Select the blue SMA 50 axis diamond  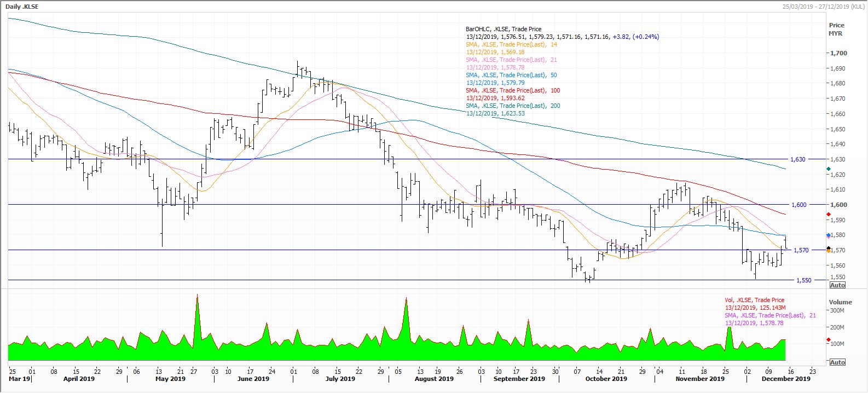coord(828,235)
